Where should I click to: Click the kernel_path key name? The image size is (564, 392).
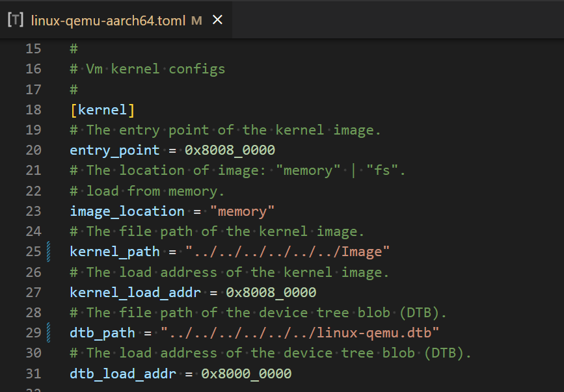(x=114, y=252)
